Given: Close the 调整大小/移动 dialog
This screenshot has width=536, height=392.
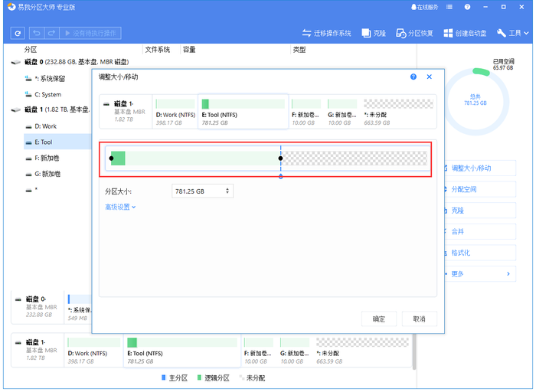Looking at the screenshot, I should (430, 77).
